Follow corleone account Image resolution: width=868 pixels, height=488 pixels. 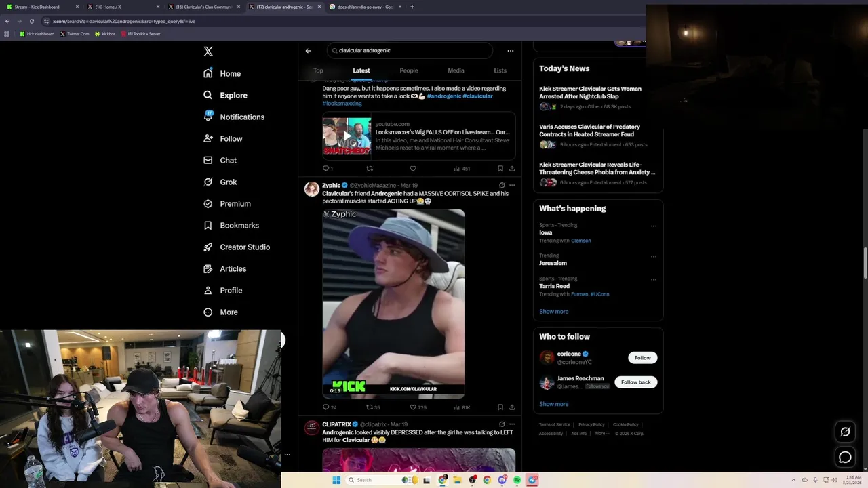point(642,358)
